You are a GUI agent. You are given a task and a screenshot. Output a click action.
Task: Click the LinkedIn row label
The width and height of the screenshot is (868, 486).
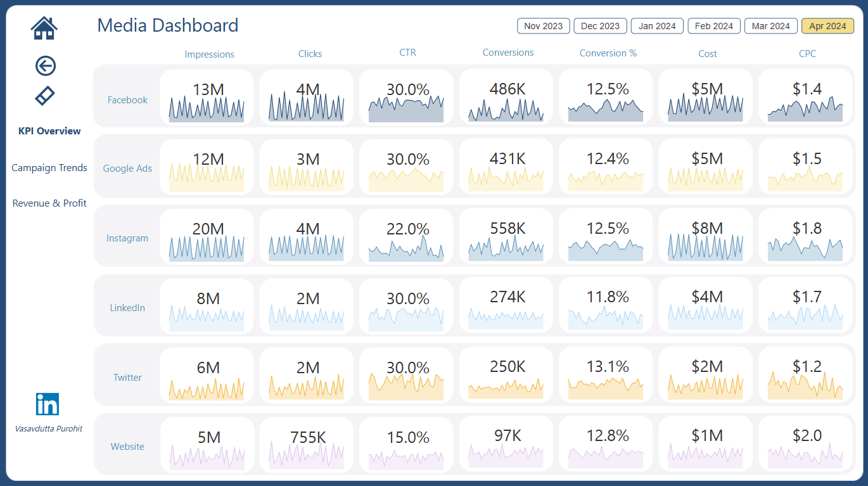pyautogui.click(x=127, y=308)
